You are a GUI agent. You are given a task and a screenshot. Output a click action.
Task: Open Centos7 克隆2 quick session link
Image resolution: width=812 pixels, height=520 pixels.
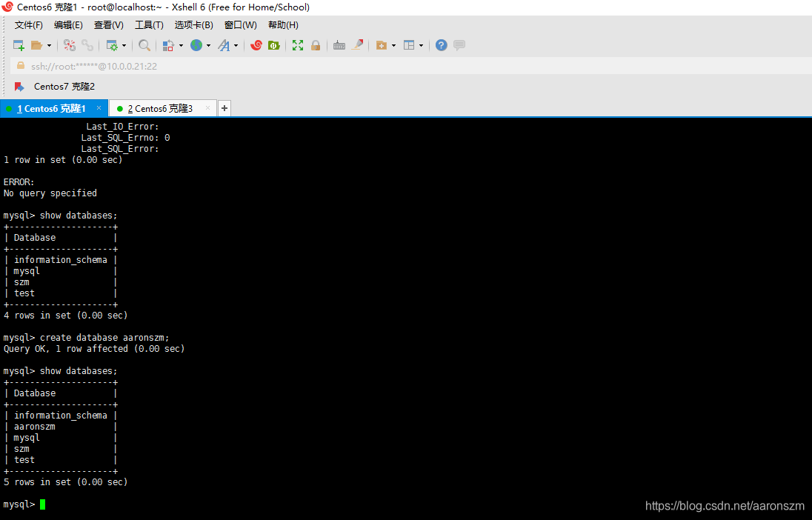pyautogui.click(x=64, y=87)
